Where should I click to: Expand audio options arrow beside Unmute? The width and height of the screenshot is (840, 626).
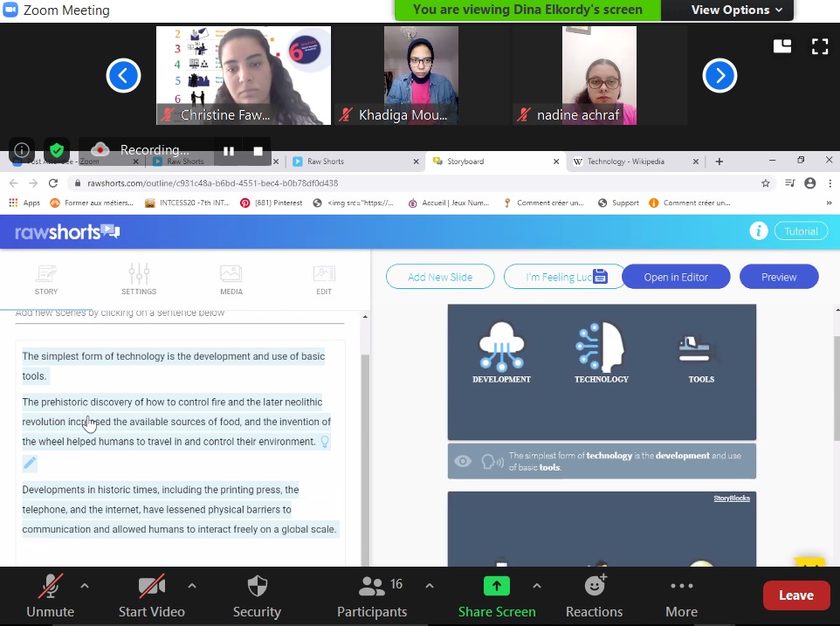click(85, 586)
